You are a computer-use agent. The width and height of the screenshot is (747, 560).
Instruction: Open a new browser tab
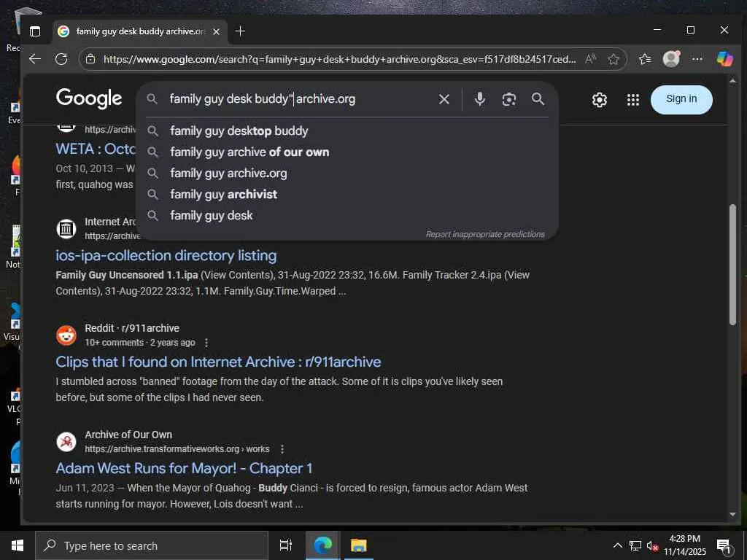(x=241, y=31)
